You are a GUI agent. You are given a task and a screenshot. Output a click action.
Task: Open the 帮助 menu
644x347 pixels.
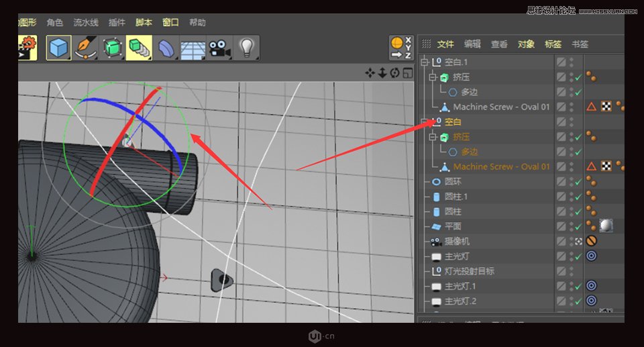197,22
